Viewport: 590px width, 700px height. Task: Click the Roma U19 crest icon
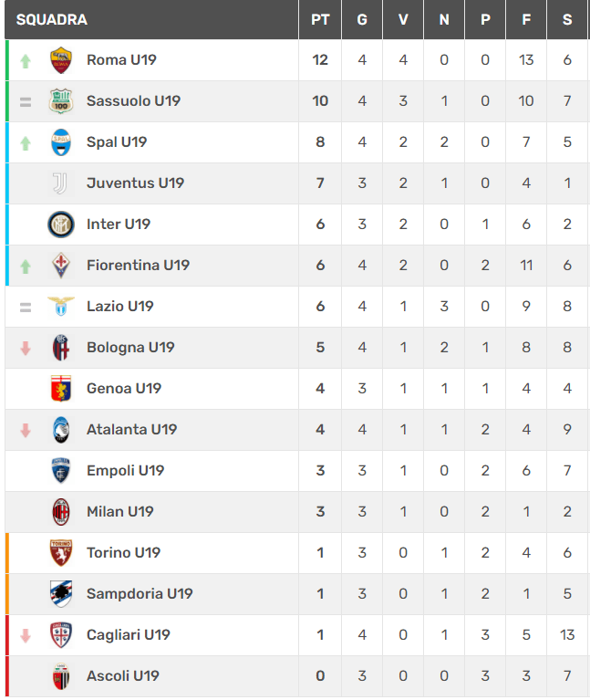tap(61, 60)
